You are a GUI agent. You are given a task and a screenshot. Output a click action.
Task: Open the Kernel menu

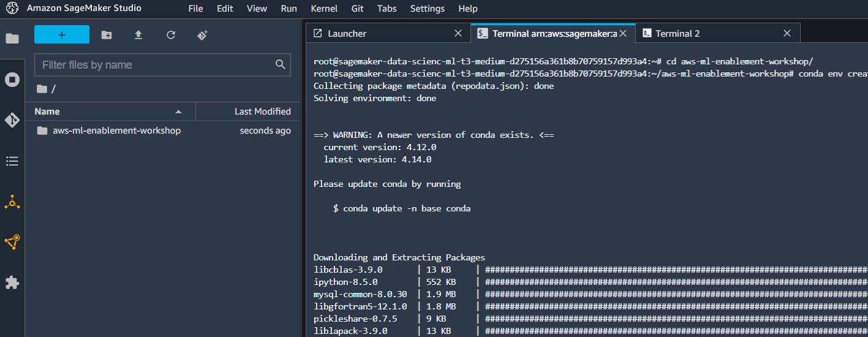pos(325,9)
